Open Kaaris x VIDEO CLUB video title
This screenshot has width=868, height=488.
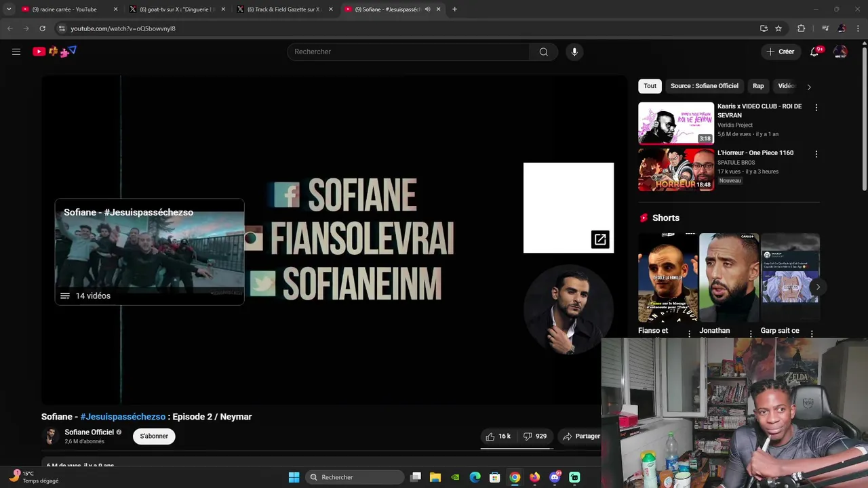(759, 110)
